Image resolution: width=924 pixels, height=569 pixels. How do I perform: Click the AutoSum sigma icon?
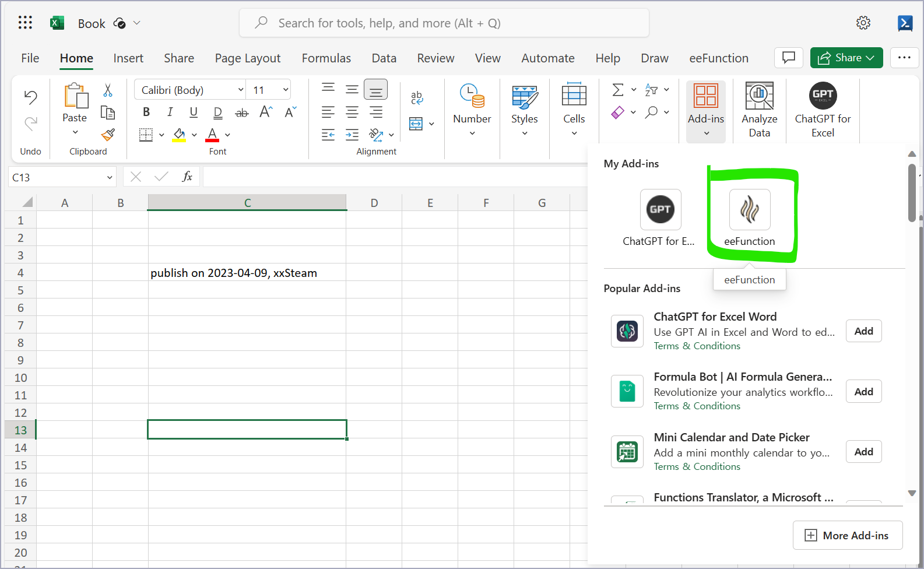[x=618, y=90]
